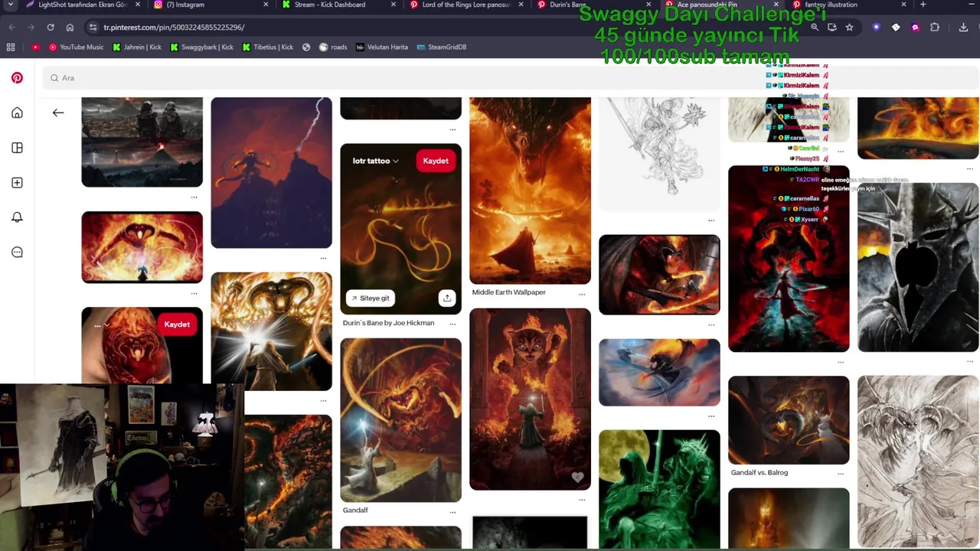This screenshot has height=551, width=980.
Task: Reload the page with the browser refresh icon
Action: (x=51, y=27)
